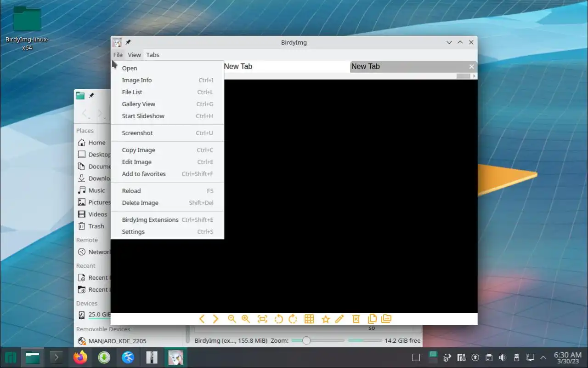Click the show desktop square tray icon

(416, 357)
